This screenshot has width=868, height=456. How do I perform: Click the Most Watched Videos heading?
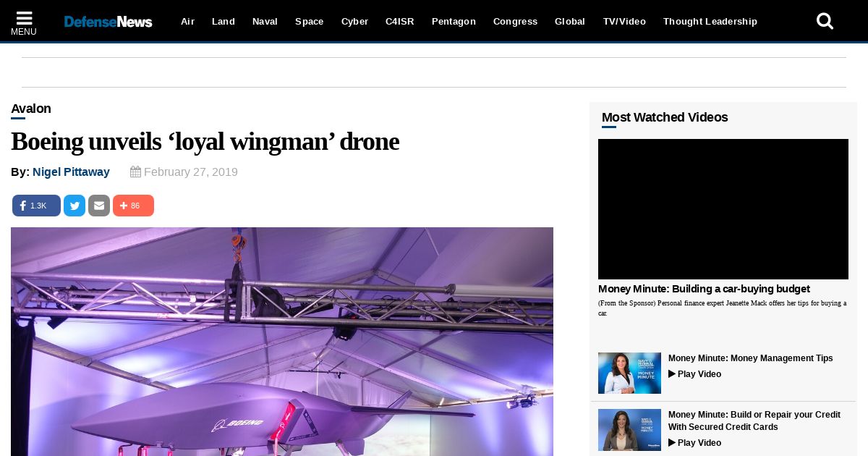(665, 117)
